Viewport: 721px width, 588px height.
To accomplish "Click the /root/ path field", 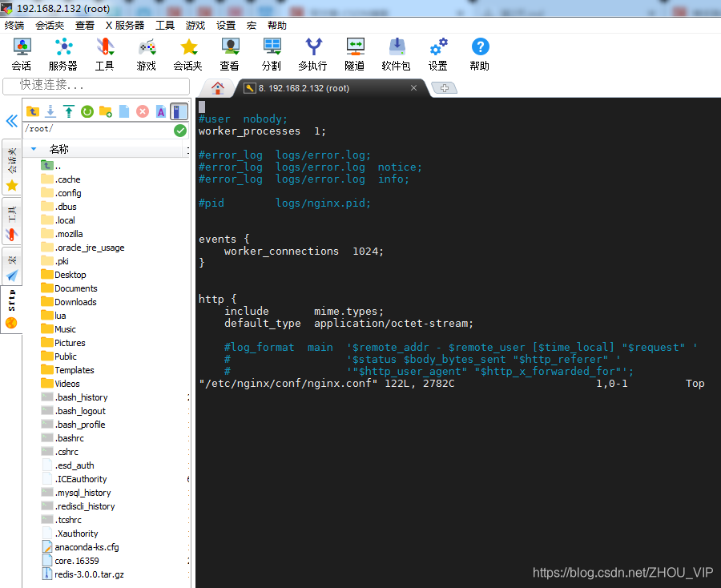I will (99, 129).
